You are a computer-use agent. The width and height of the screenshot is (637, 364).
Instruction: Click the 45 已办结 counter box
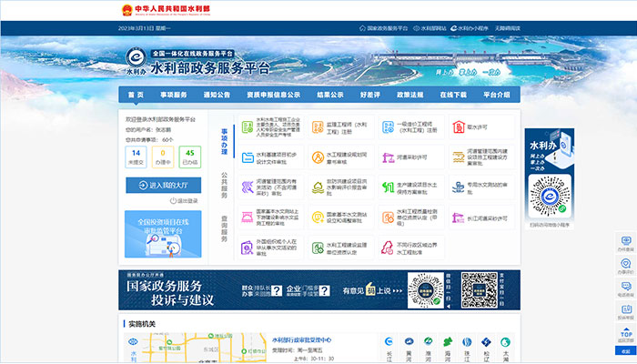tap(189, 157)
